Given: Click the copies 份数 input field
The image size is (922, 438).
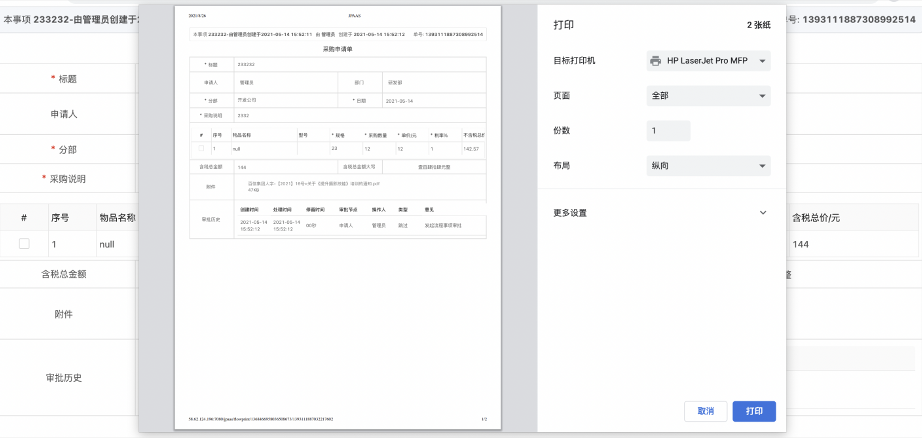Looking at the screenshot, I should [x=669, y=131].
